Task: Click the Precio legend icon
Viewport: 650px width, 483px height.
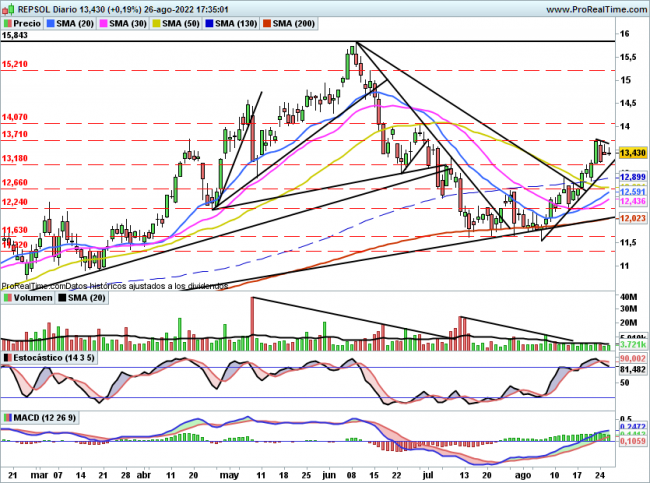Action: click(x=9, y=22)
